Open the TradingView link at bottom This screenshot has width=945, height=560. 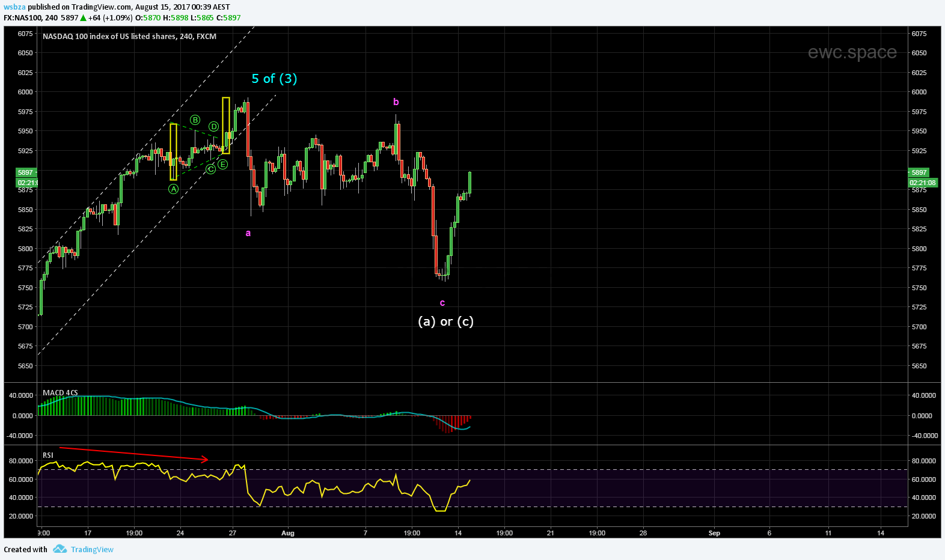92,549
